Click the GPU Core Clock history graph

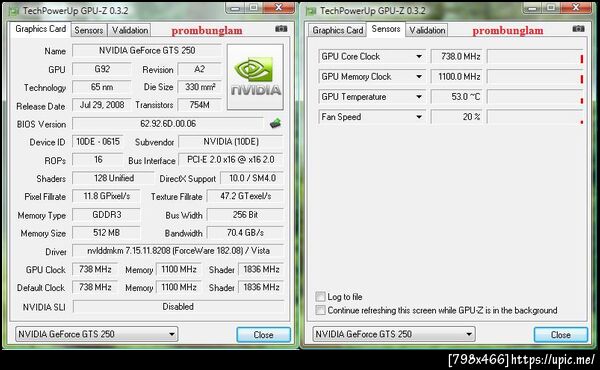click(x=535, y=57)
